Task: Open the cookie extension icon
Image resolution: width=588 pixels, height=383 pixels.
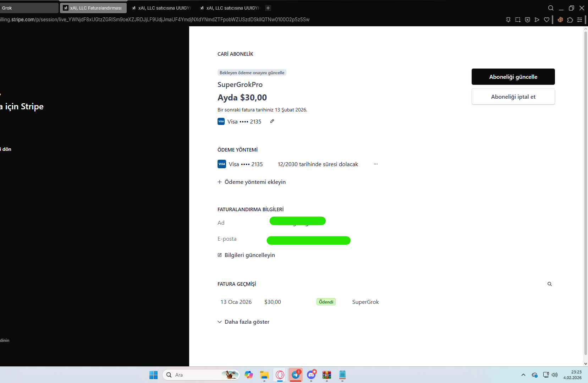Action: pos(560,20)
